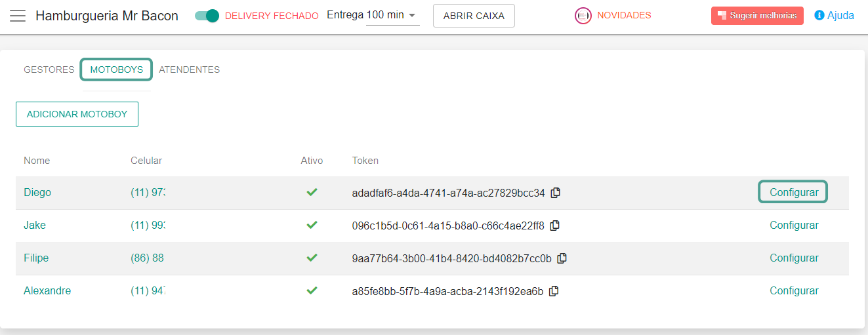Copy Alexandre's token via copy icon
Viewport: 868px width, 335px height.
[554, 291]
